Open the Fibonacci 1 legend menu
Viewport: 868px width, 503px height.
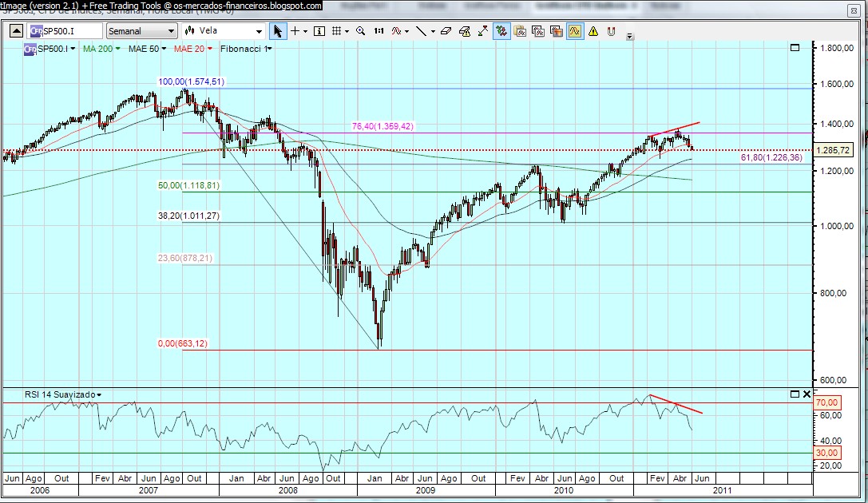click(246, 49)
